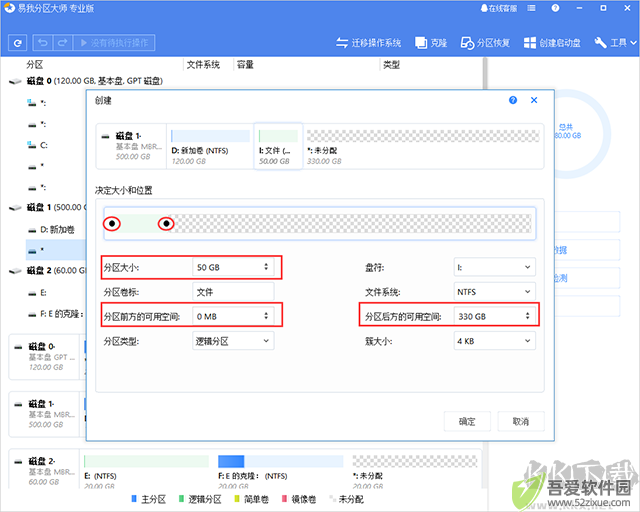Open the file system NTFS dropdown
Image resolution: width=640 pixels, height=512 pixels.
pyautogui.click(x=495, y=292)
